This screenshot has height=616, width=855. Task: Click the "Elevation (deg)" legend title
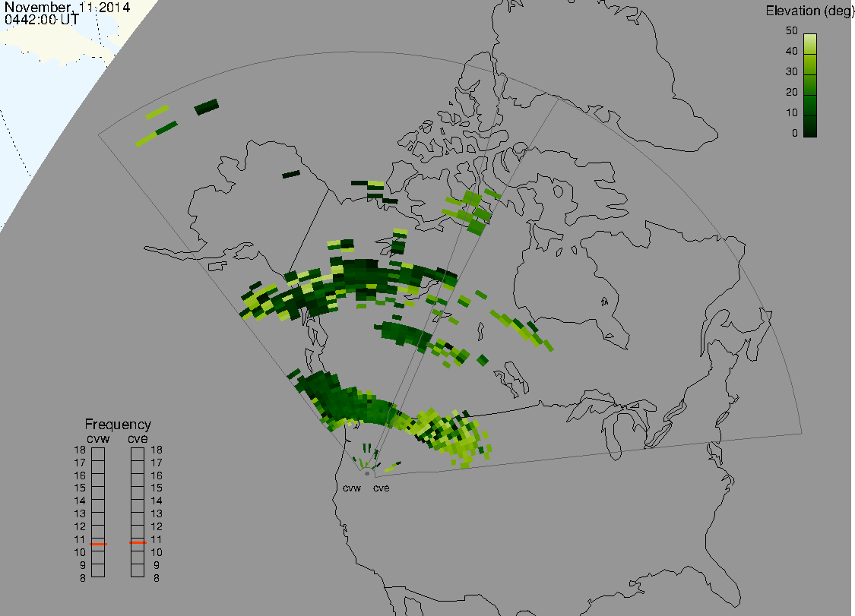click(x=809, y=11)
